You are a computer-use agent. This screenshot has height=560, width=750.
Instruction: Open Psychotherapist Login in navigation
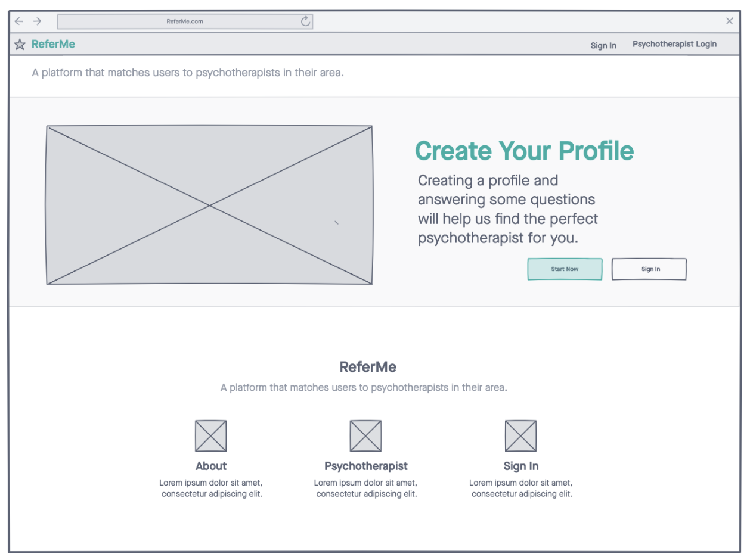pyautogui.click(x=674, y=44)
